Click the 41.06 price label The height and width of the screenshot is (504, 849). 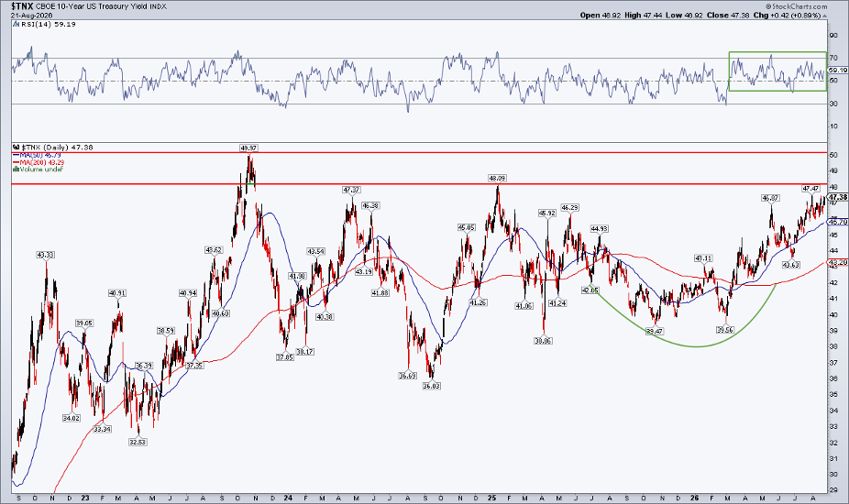(524, 306)
